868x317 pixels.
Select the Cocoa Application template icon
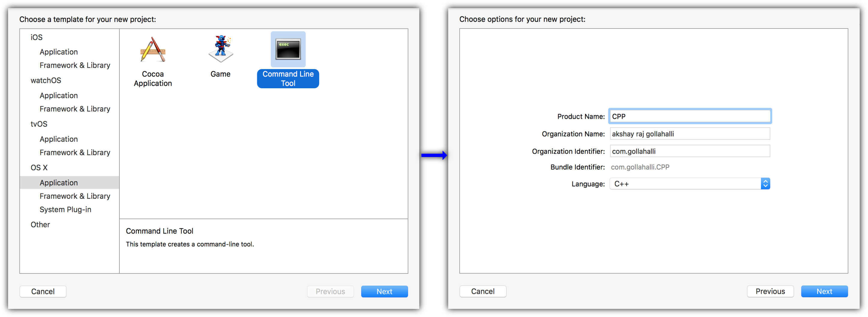(x=153, y=50)
